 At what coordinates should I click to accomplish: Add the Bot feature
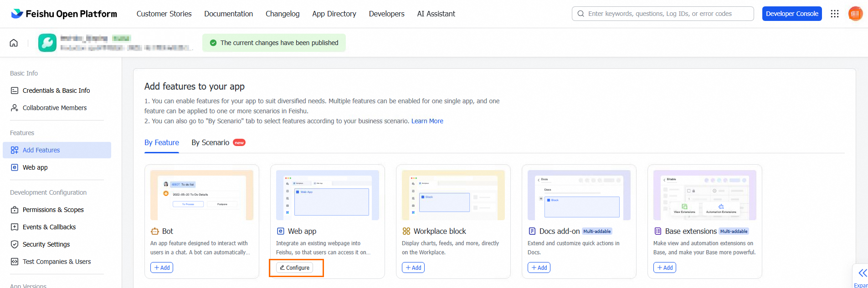coord(162,268)
